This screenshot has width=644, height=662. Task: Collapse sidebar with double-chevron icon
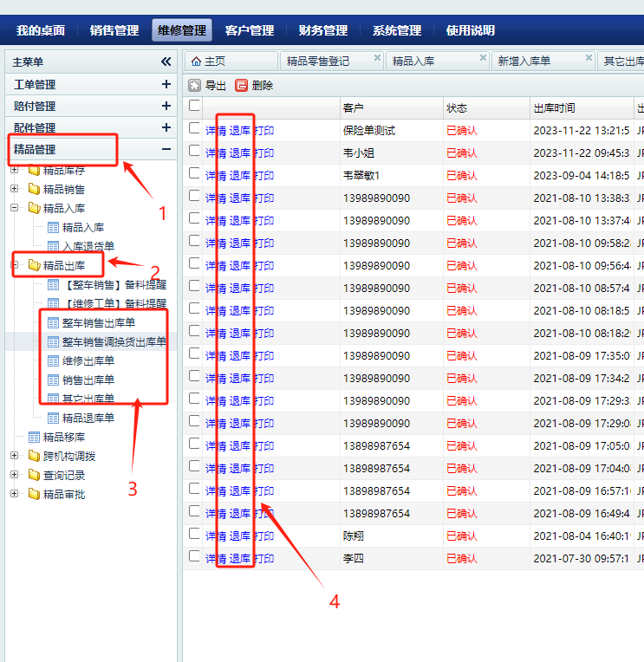pyautogui.click(x=166, y=62)
